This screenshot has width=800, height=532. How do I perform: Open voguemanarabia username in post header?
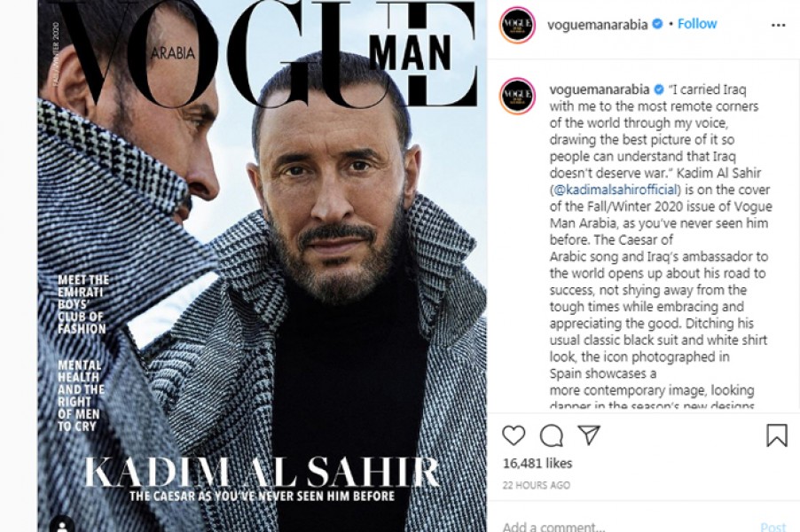[x=598, y=25]
